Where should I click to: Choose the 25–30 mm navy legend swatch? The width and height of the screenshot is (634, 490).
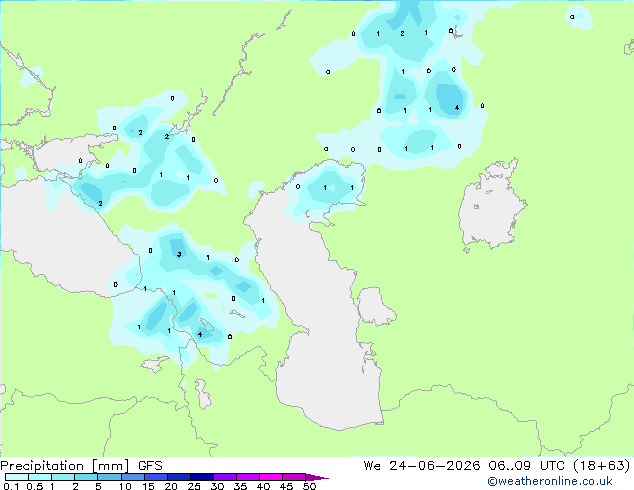click(x=201, y=477)
